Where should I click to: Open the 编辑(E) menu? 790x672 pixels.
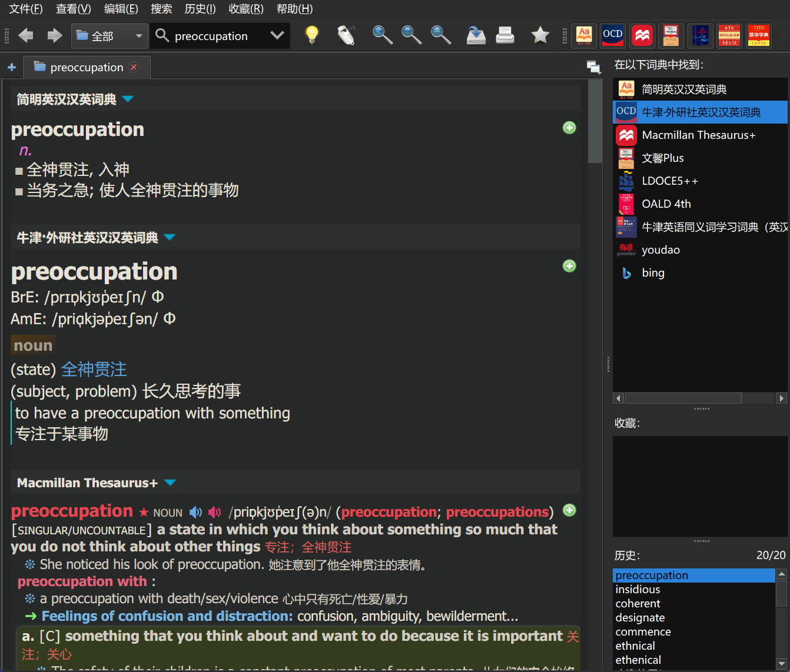point(121,9)
